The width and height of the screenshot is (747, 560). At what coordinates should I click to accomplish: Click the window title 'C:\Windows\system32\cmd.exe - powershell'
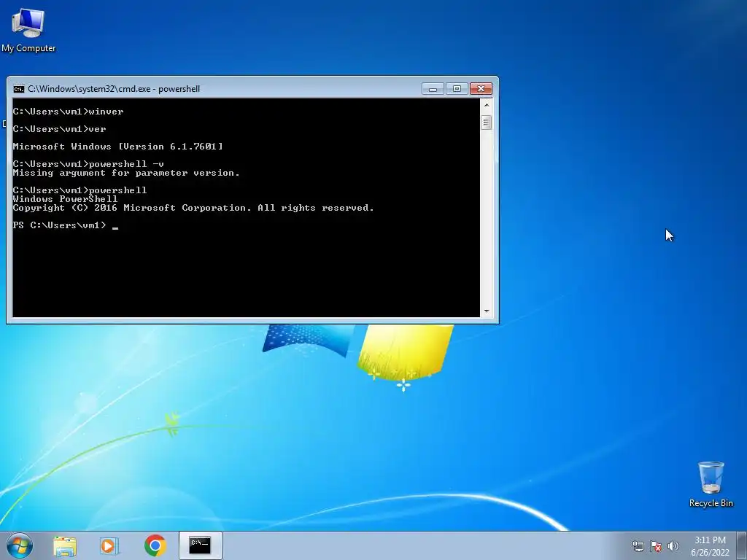pos(114,89)
